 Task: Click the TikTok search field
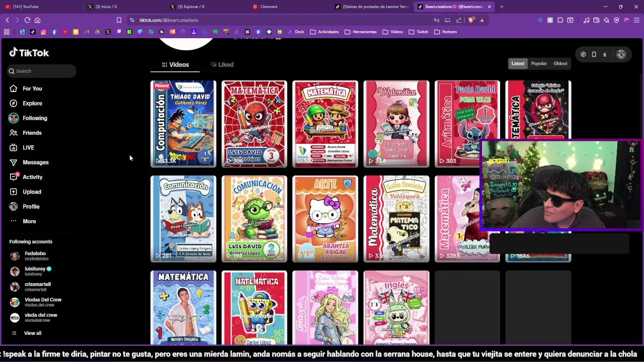tap(41, 71)
